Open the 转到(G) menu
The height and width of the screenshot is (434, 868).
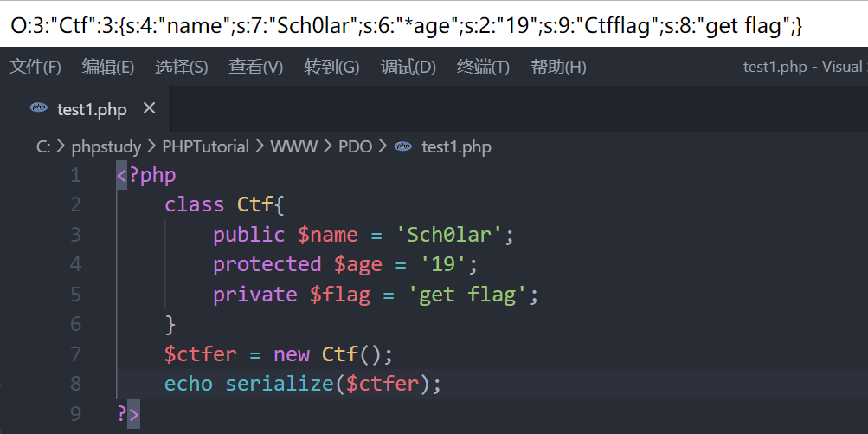tap(331, 67)
